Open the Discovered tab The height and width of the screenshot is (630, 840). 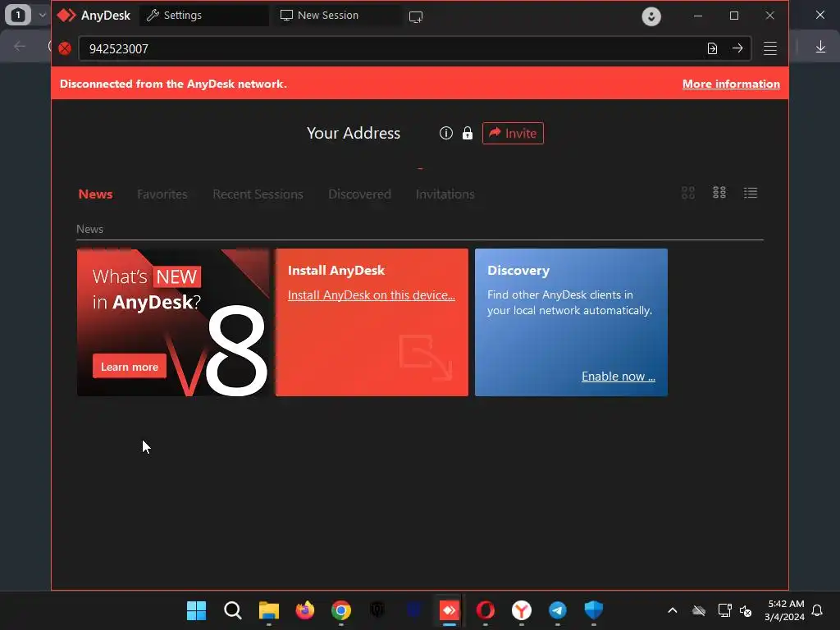click(x=359, y=194)
